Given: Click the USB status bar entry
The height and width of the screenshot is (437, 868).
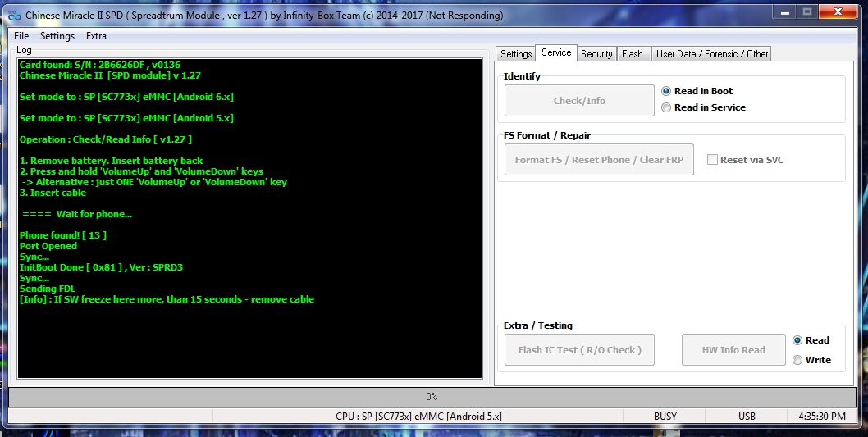Looking at the screenshot, I should tap(747, 416).
